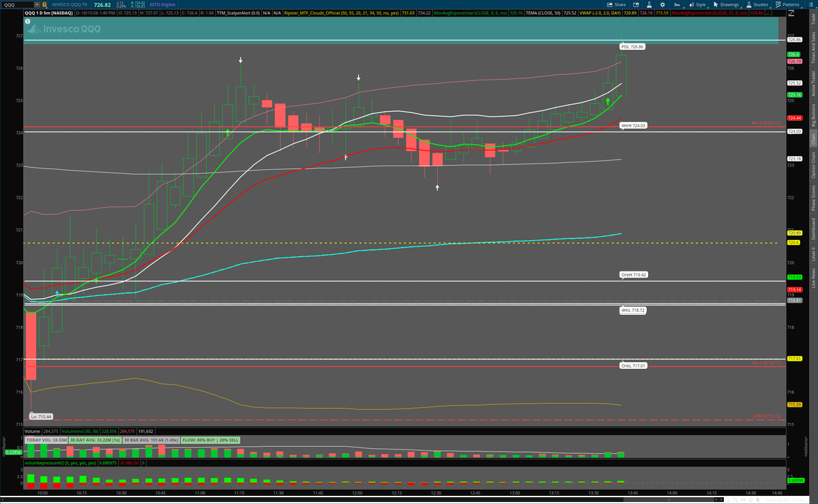This screenshot has height=504, width=818.
Task: Click the 4HrH 724.03 level bubble
Action: (633, 125)
